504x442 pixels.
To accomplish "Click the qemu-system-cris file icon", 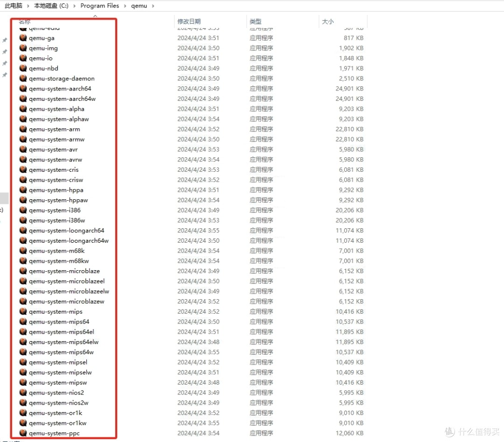I will pos(23,169).
